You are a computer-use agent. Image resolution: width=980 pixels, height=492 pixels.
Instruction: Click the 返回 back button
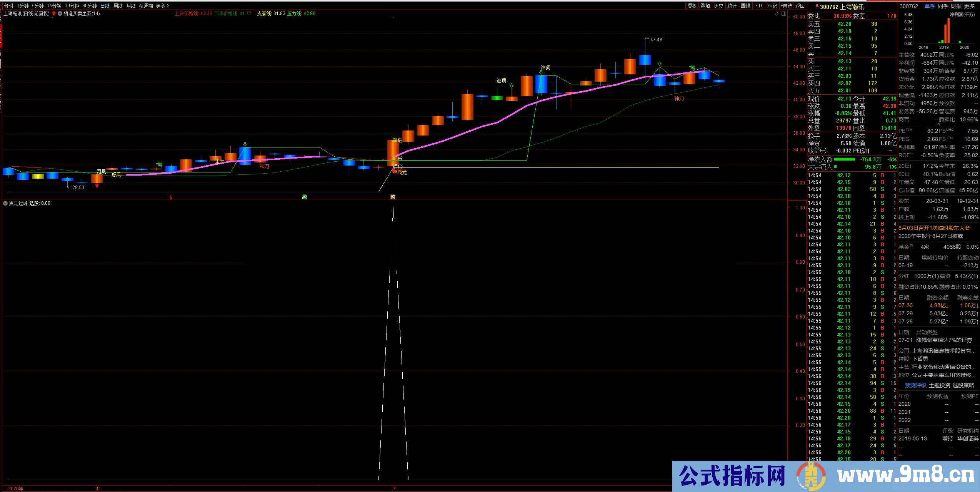click(800, 6)
